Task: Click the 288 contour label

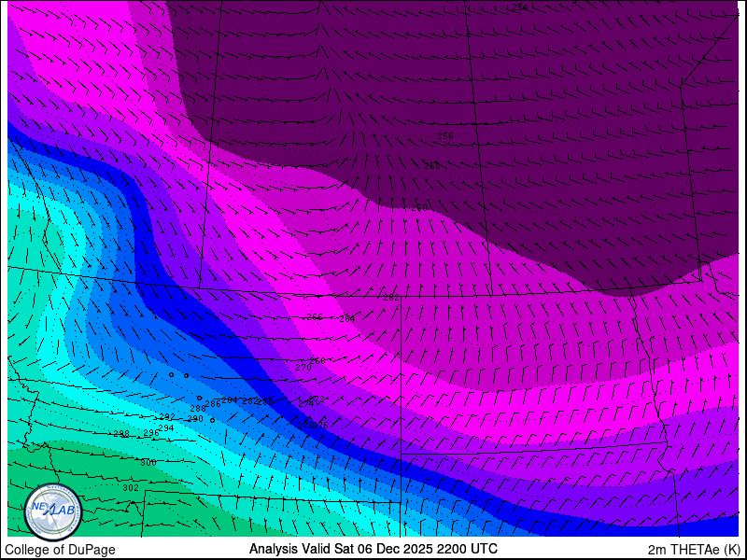Action: click(198, 409)
